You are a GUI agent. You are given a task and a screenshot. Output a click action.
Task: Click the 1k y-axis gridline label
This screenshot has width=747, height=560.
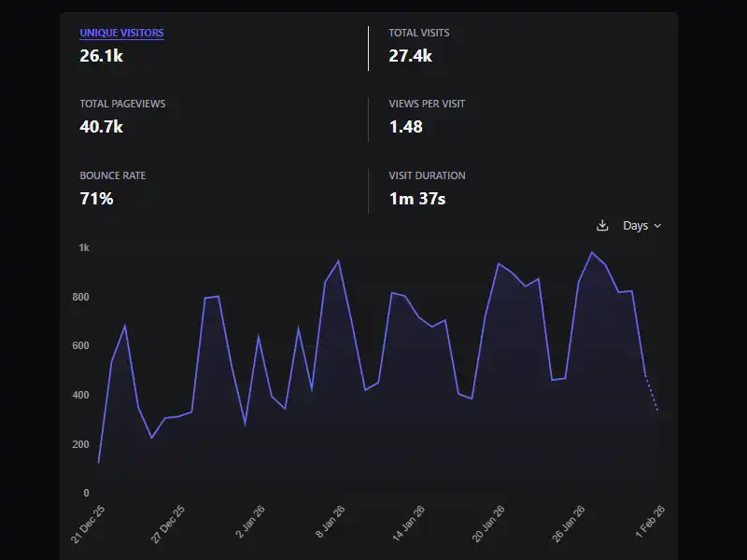click(x=82, y=247)
